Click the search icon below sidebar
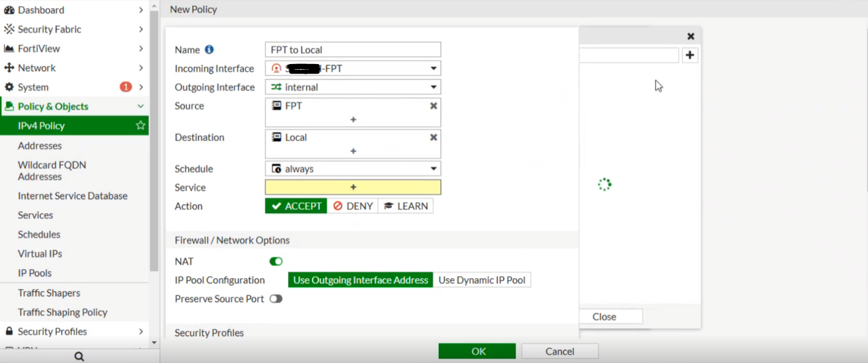868x363 pixels. tap(79, 357)
